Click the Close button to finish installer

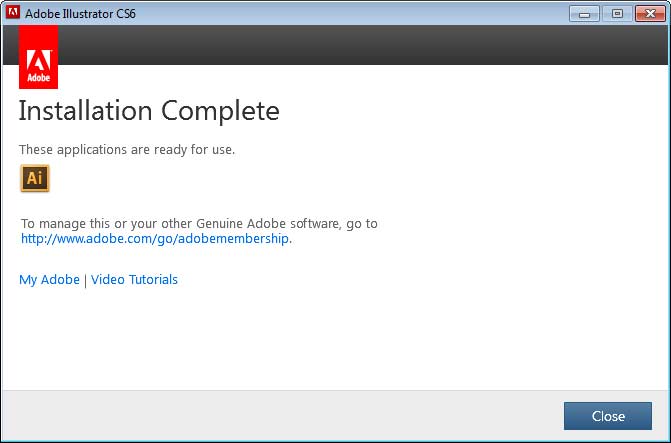click(x=608, y=416)
